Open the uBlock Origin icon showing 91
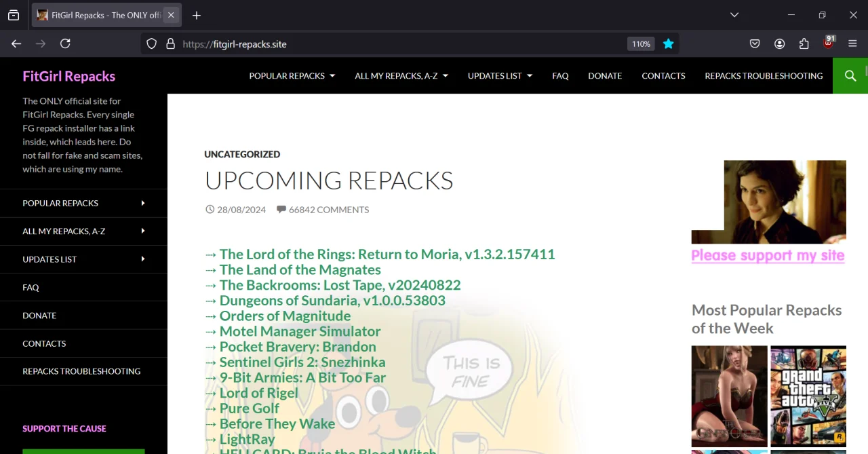Screen dimensions: 868x454 pyautogui.click(x=829, y=42)
